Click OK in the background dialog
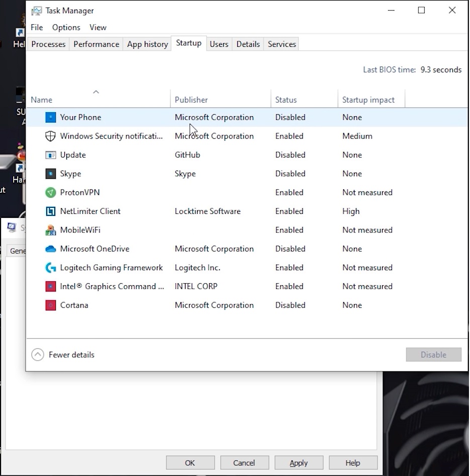 point(190,463)
